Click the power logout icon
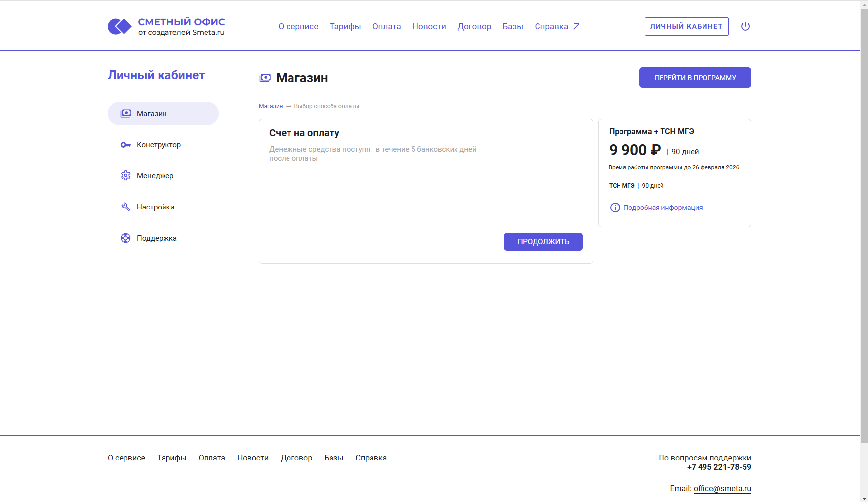This screenshot has width=868, height=502. pos(745,26)
